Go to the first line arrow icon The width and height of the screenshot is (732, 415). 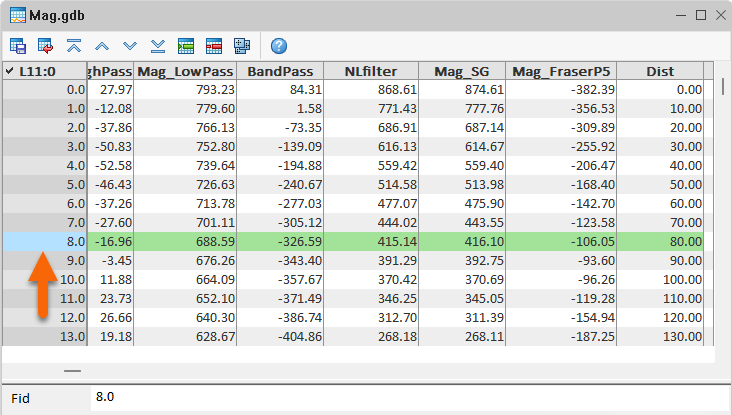pos(74,46)
